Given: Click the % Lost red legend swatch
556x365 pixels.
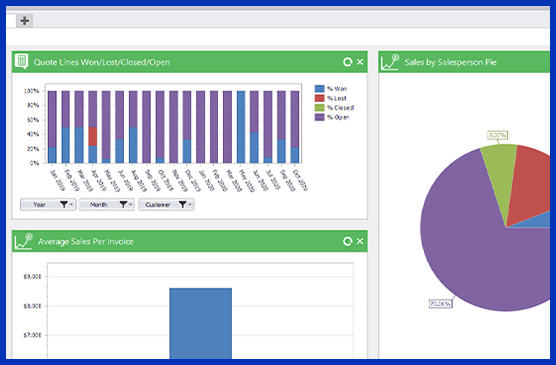Looking at the screenshot, I should (319, 98).
